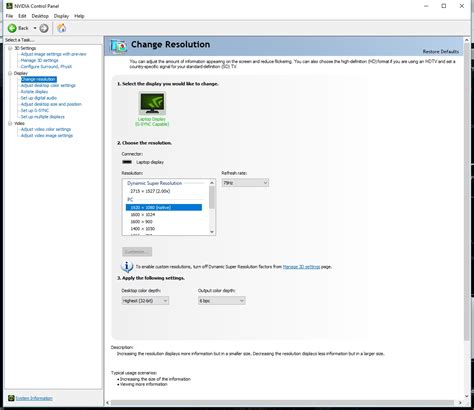Image resolution: width=474 pixels, height=410 pixels.
Task: Open Adjust video image settings
Action: [47, 136]
